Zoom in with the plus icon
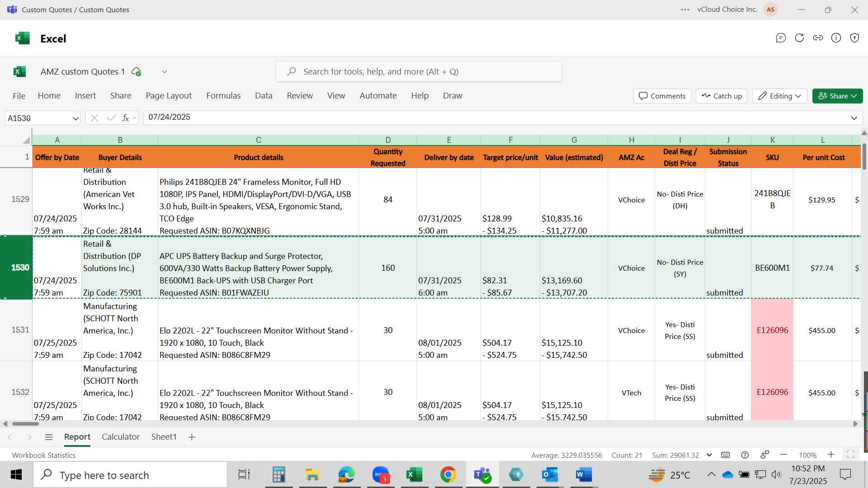This screenshot has width=868, height=488. pyautogui.click(x=831, y=455)
